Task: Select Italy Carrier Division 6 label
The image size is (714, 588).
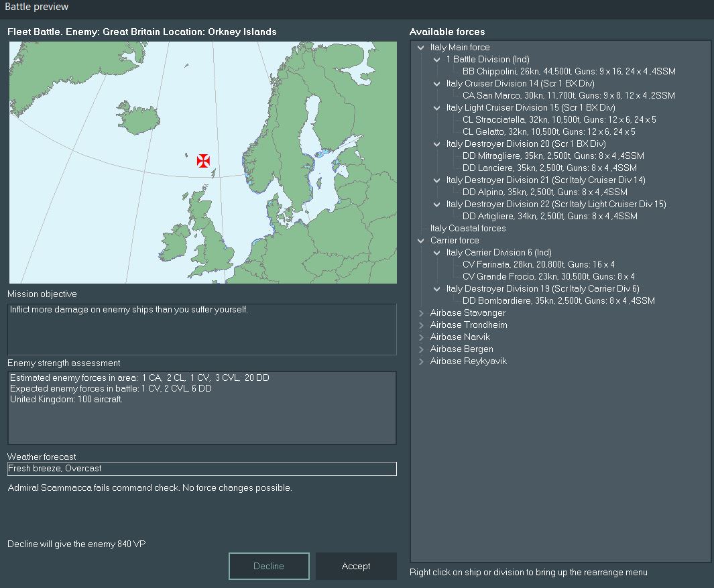Action: click(x=499, y=252)
